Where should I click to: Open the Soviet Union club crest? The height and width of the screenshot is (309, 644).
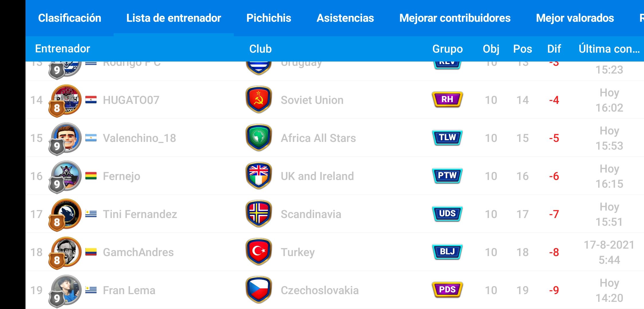pyautogui.click(x=259, y=100)
